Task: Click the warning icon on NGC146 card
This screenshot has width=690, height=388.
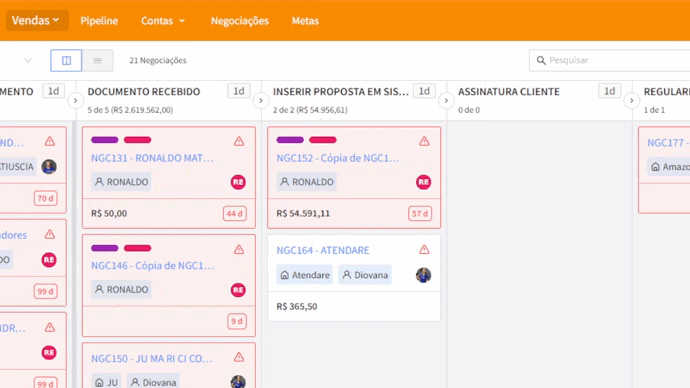Action: pos(239,249)
